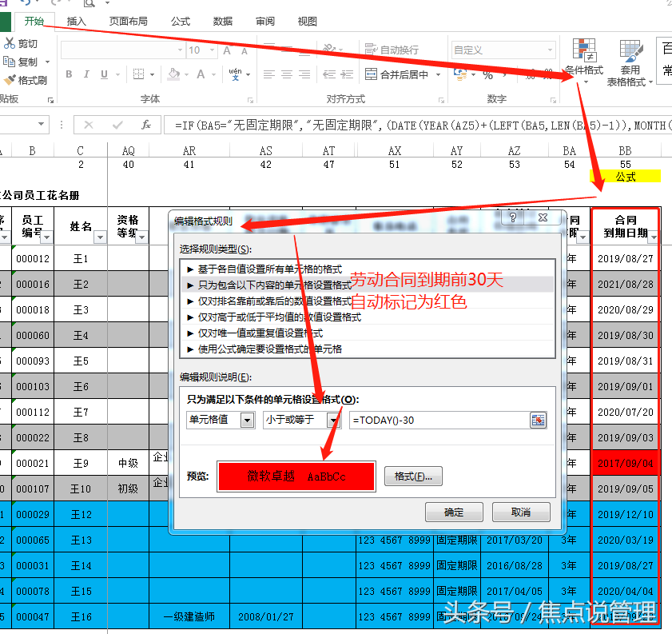Viewport: 672px width, 634px height.
Task: Click the range selector icon in dialog
Action: 538,420
